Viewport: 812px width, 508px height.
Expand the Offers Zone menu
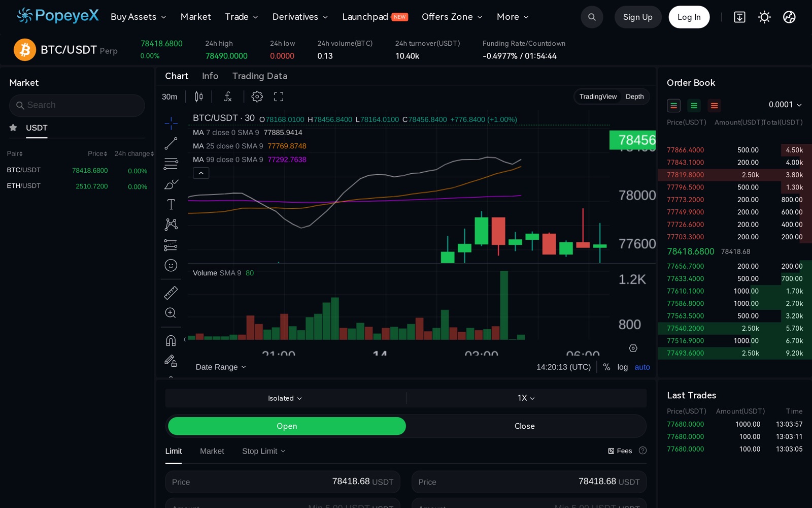pos(452,17)
